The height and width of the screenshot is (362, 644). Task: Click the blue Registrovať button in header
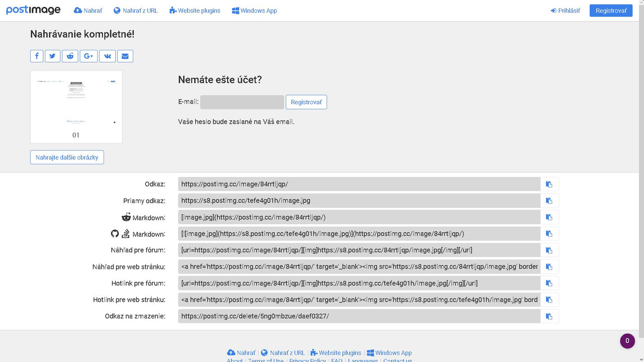point(611,11)
